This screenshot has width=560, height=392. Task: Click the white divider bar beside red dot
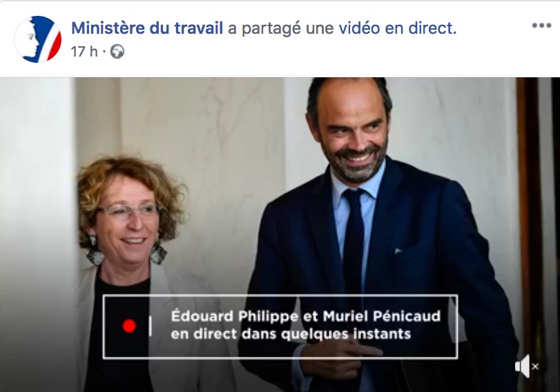(150, 326)
